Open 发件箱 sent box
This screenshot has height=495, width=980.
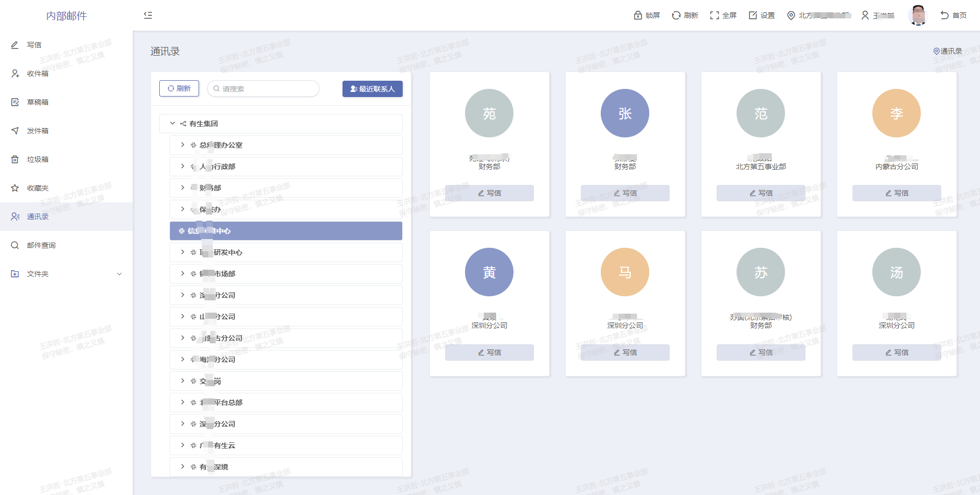tap(66, 131)
